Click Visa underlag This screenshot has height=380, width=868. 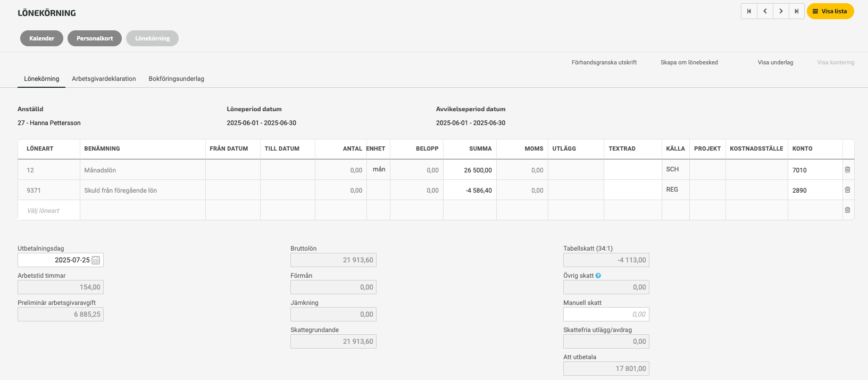(775, 62)
